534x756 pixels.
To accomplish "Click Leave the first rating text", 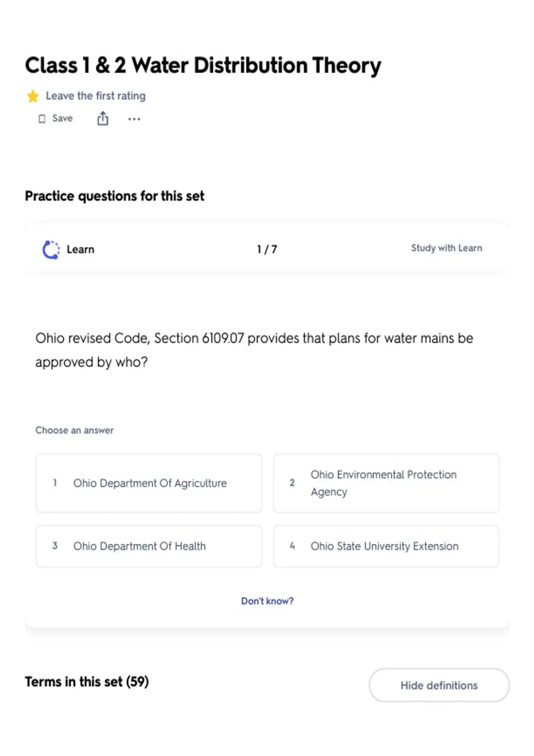I will pyautogui.click(x=96, y=96).
